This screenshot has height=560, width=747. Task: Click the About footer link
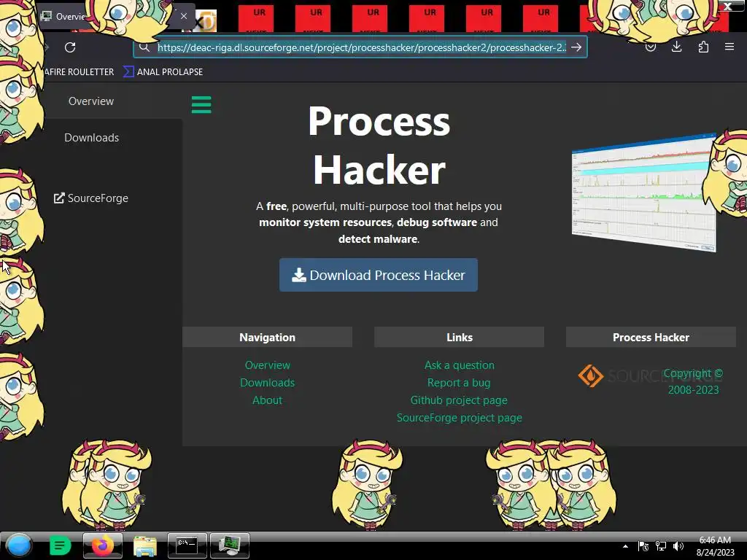(267, 400)
